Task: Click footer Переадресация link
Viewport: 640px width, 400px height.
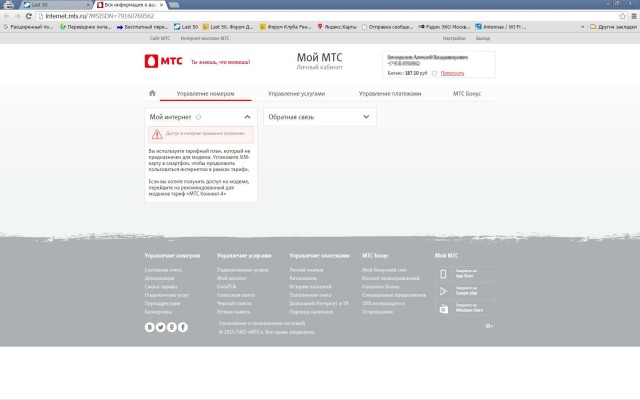Action: point(162,303)
